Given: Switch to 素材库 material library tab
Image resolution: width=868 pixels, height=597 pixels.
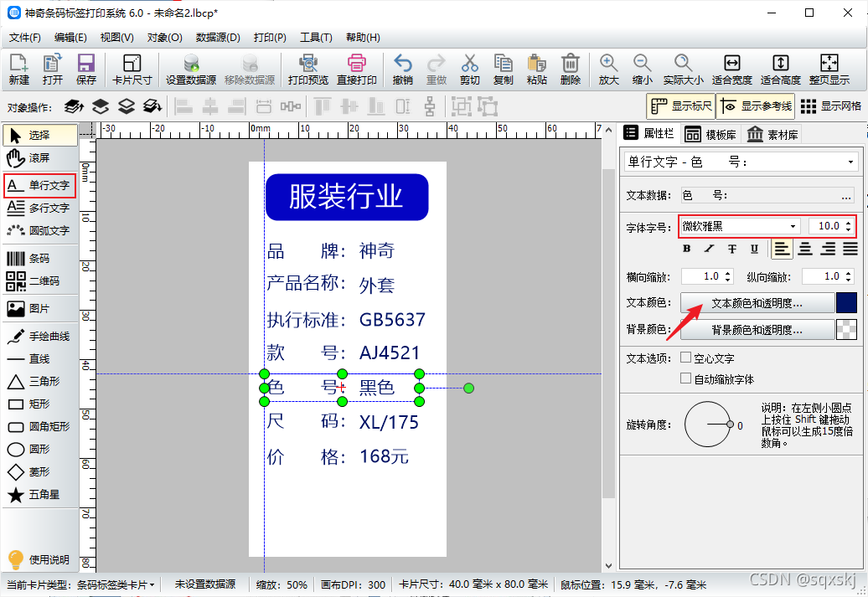Looking at the screenshot, I should 772,134.
